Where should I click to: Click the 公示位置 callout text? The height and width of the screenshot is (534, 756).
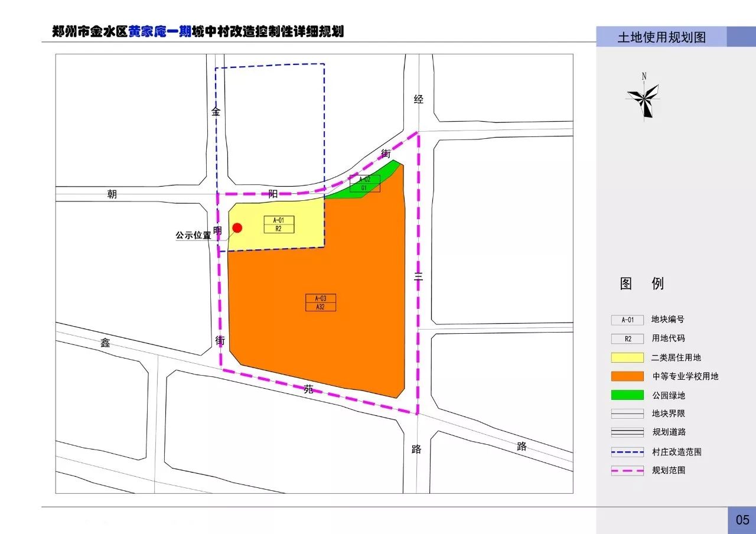(x=193, y=235)
